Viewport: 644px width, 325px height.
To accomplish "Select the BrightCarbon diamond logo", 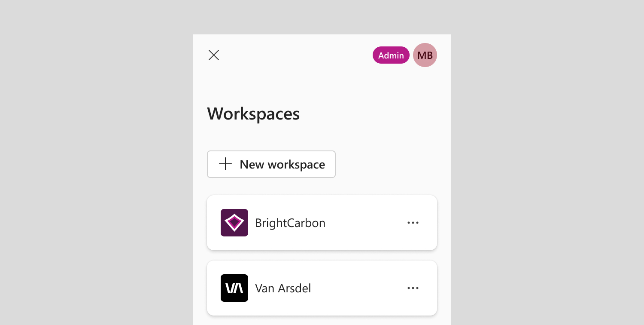I will (x=234, y=223).
